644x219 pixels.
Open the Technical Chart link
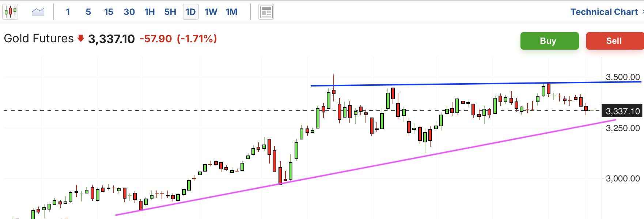click(x=604, y=12)
